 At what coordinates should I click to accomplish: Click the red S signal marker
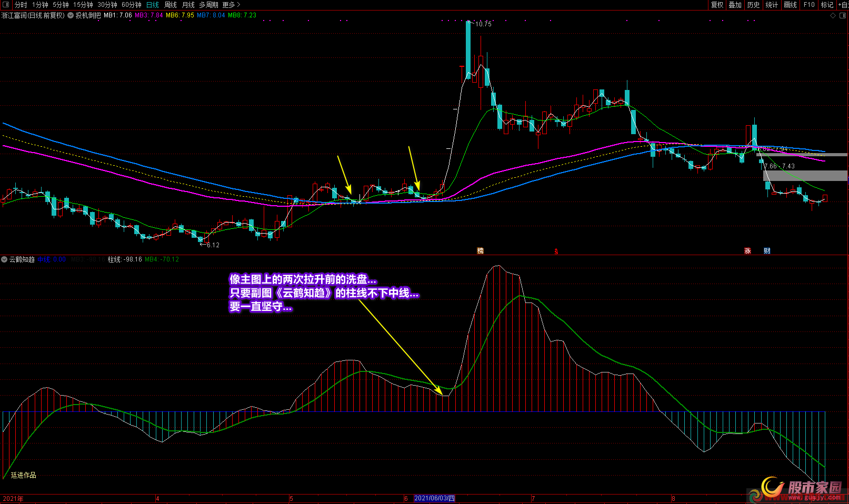[x=556, y=251]
